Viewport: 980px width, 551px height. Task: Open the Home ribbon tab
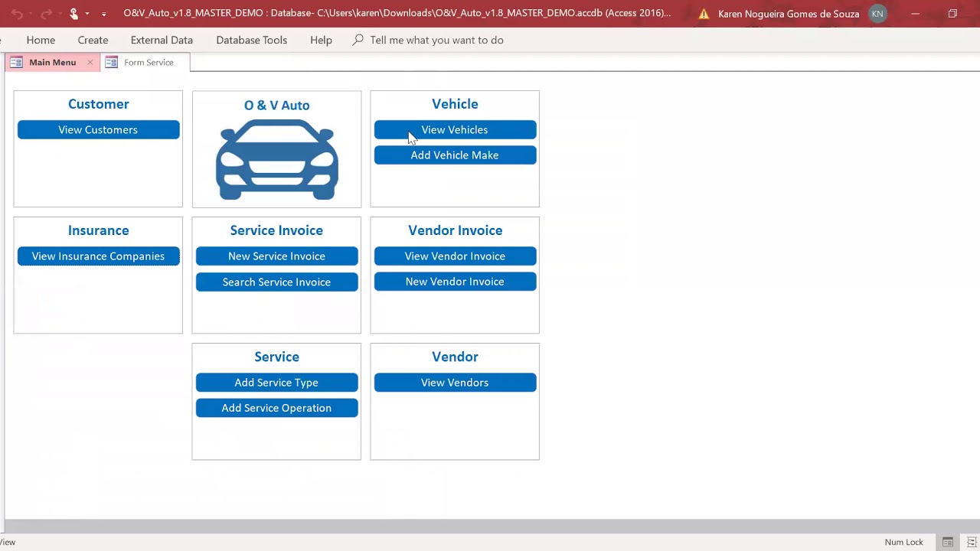tap(41, 40)
